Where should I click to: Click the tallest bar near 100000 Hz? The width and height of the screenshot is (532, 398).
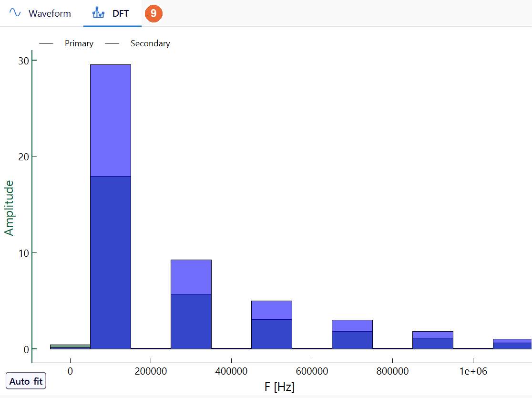tap(111, 207)
